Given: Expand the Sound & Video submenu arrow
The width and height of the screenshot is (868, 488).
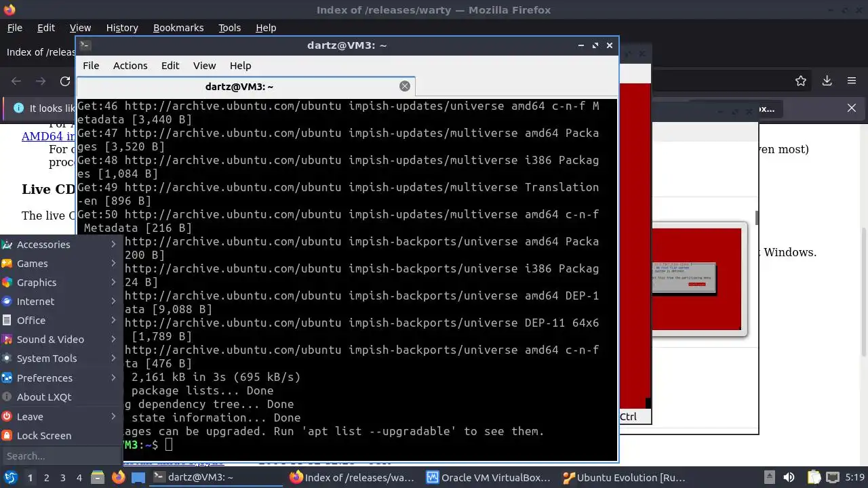Looking at the screenshot, I should (x=113, y=339).
